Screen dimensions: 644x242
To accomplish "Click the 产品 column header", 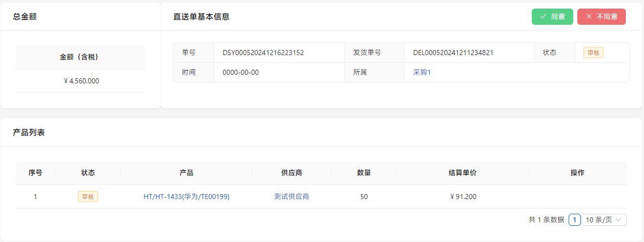I will click(x=187, y=173).
